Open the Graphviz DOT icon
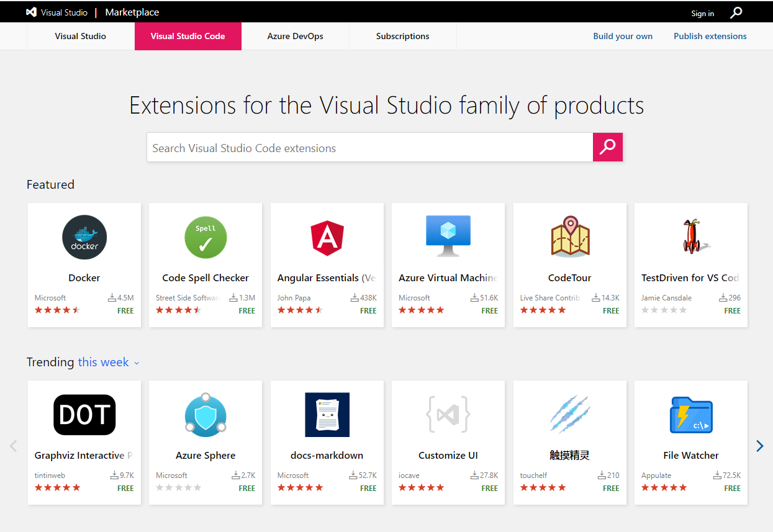 [84, 415]
